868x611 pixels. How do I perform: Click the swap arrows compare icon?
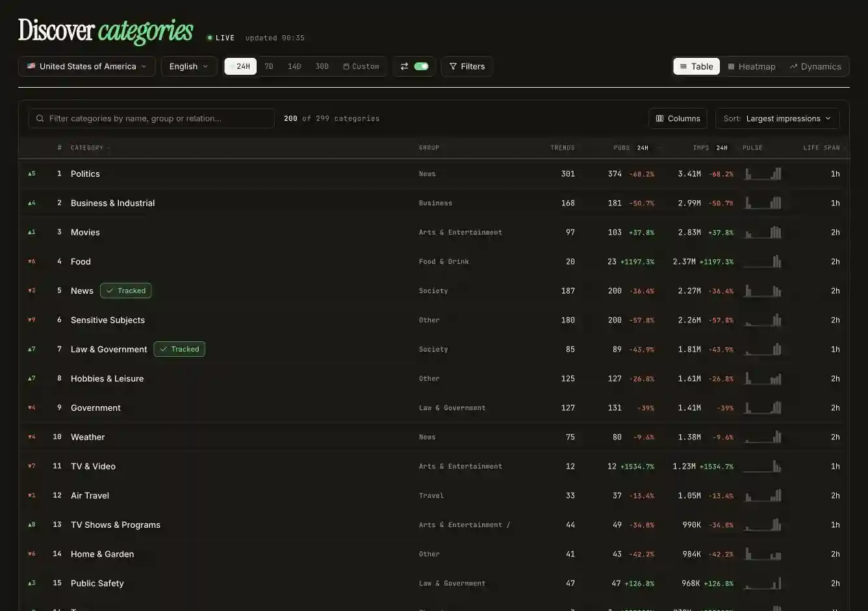(x=404, y=66)
